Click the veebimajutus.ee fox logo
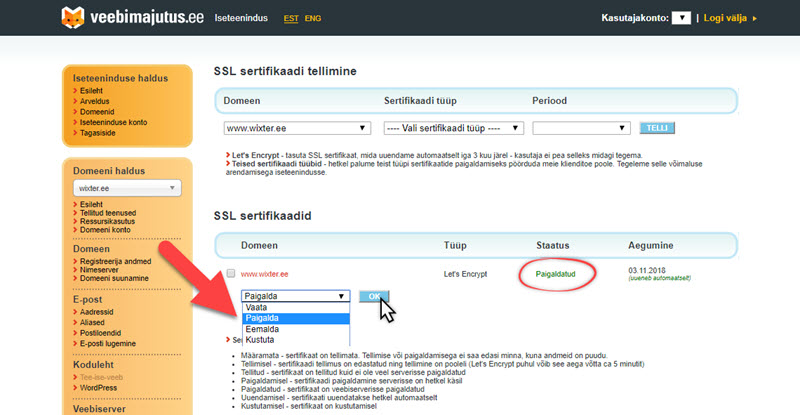Image resolution: width=800 pixels, height=415 pixels. 73,18
